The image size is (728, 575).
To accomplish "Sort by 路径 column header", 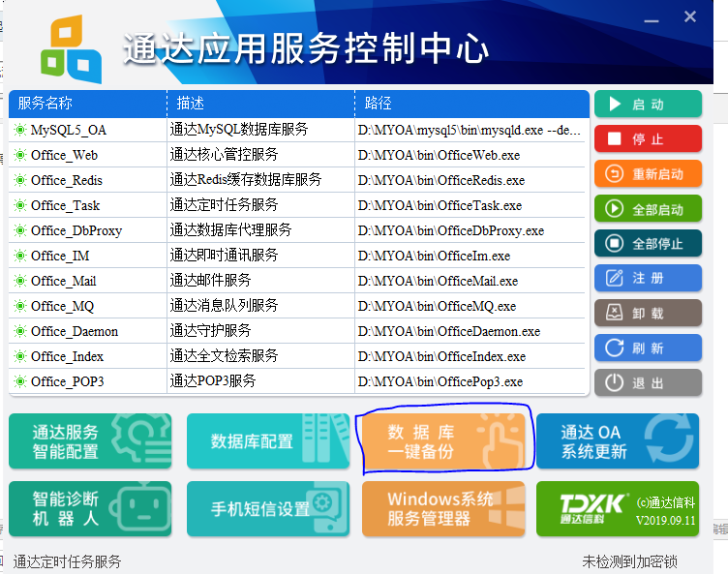I will pos(472,104).
